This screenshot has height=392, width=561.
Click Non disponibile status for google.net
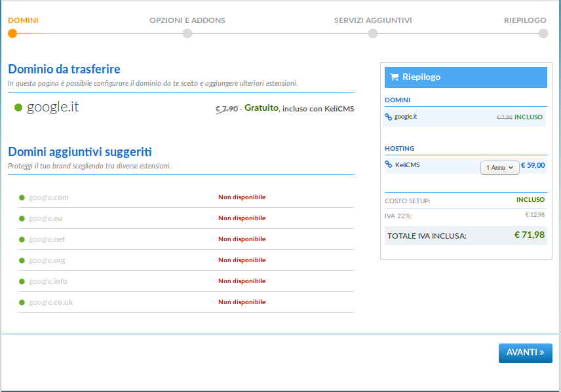[x=242, y=239]
